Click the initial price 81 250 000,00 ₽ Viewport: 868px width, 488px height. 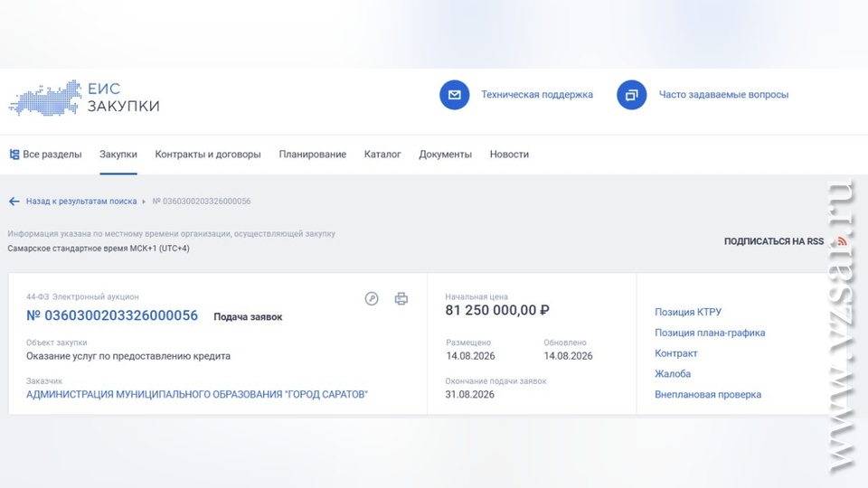(x=497, y=310)
